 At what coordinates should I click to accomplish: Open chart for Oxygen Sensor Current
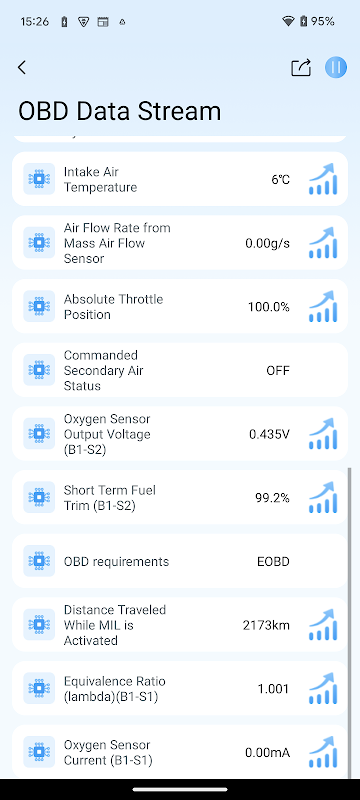[323, 752]
